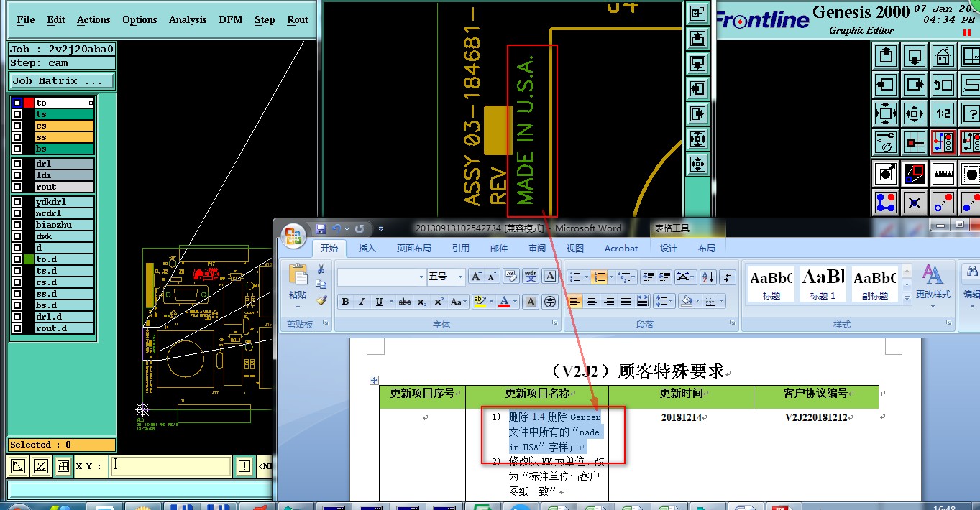Click the snap-to-grid target icon

click(x=914, y=142)
